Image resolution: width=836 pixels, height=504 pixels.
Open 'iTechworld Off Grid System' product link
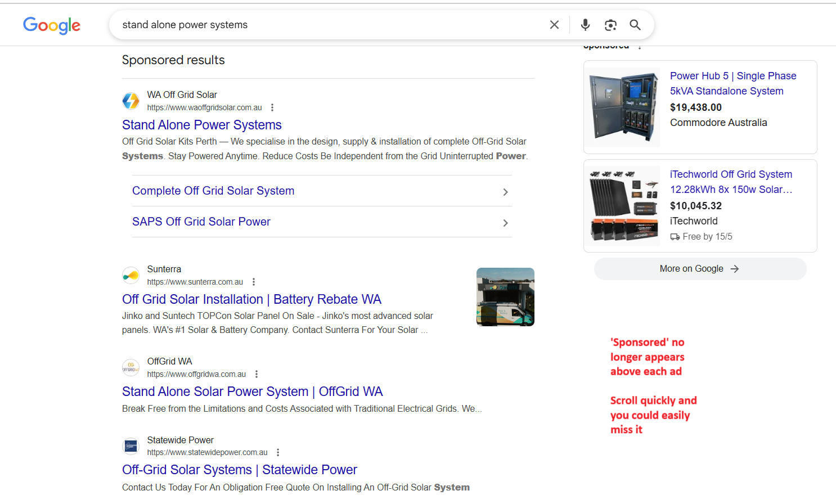coord(731,182)
